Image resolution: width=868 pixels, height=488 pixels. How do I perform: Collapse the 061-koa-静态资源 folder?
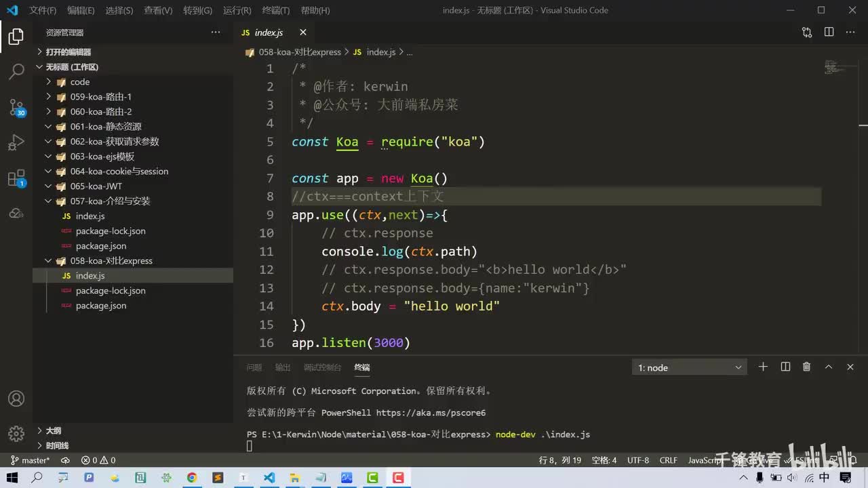[133, 127]
